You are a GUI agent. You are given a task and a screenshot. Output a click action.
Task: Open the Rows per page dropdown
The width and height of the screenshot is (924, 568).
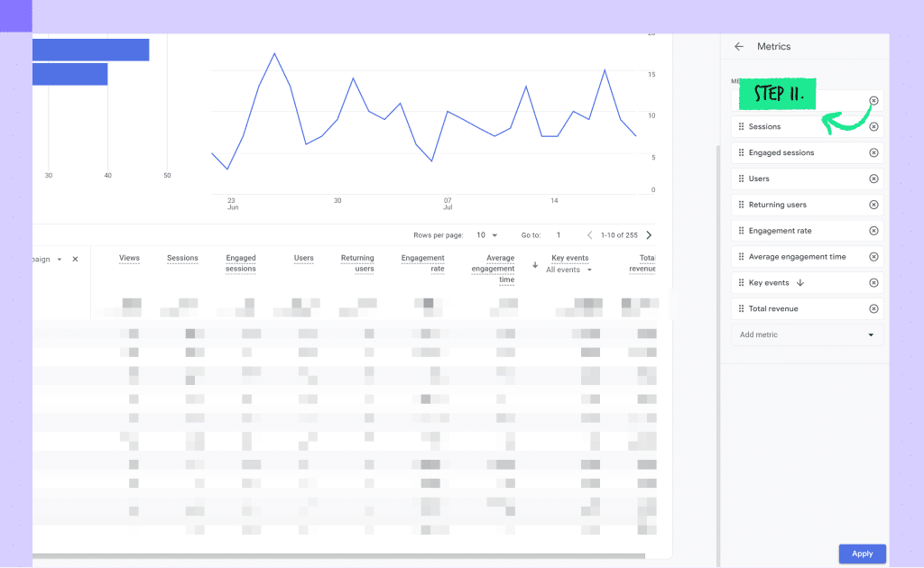pos(486,234)
